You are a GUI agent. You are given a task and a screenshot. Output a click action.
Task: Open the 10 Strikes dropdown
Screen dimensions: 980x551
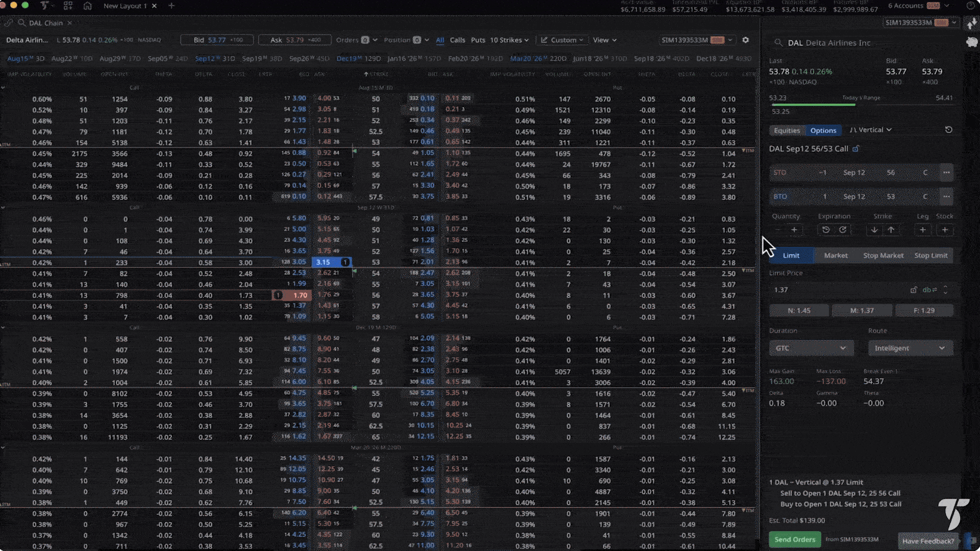click(x=509, y=40)
